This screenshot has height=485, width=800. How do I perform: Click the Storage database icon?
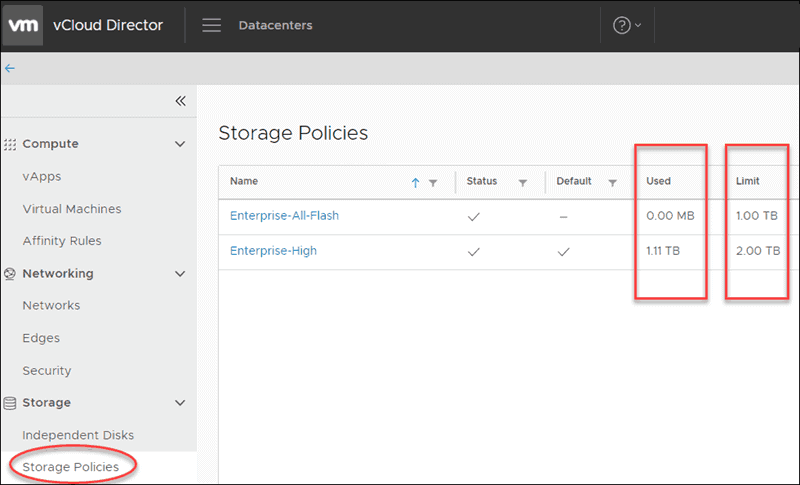pos(10,403)
